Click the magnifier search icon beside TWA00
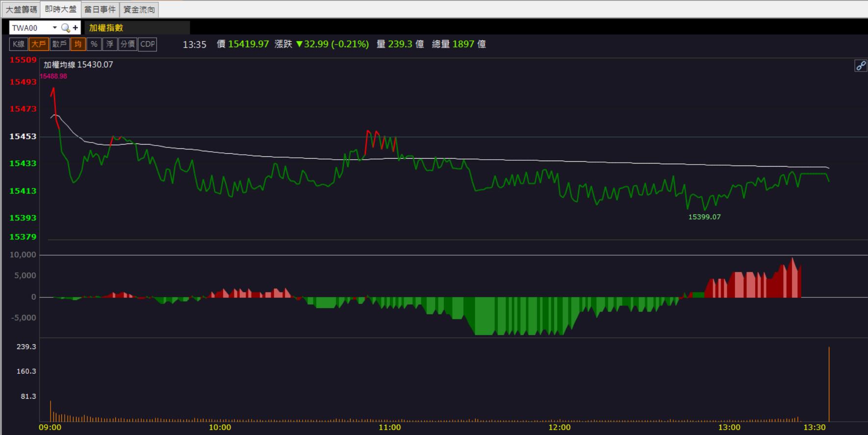The image size is (868, 435). pyautogui.click(x=65, y=28)
